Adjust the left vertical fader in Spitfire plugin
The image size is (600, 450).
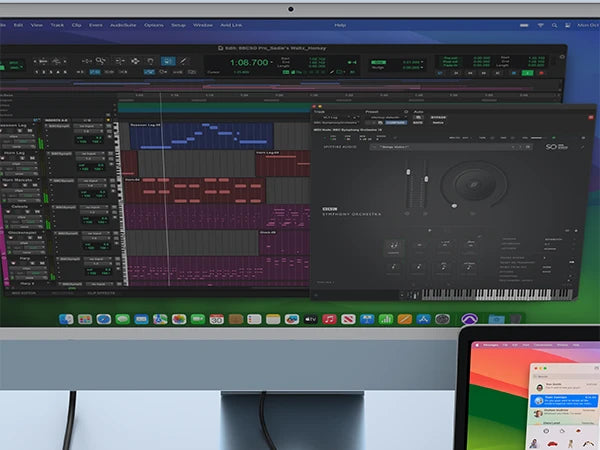tap(408, 172)
